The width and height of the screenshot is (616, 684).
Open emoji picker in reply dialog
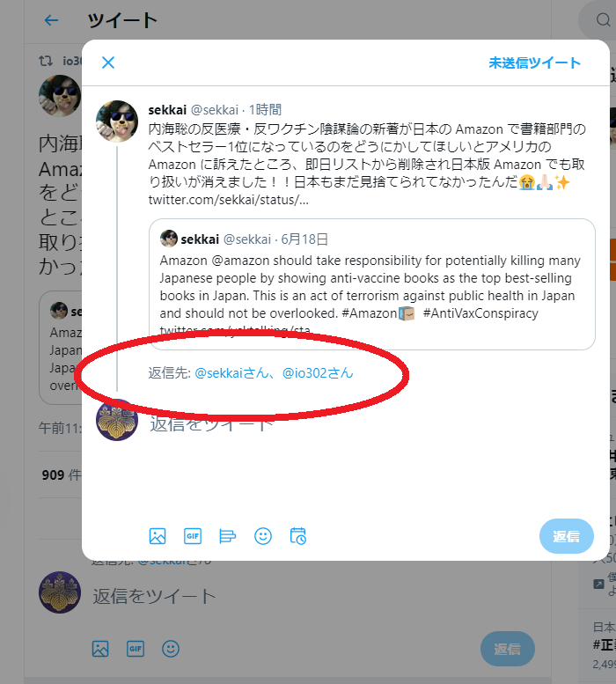(263, 536)
